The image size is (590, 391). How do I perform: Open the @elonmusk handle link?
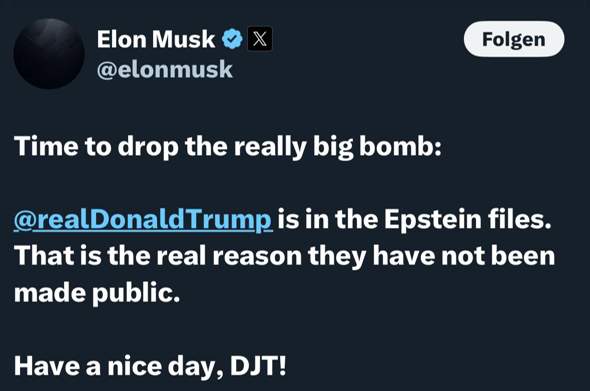164,70
